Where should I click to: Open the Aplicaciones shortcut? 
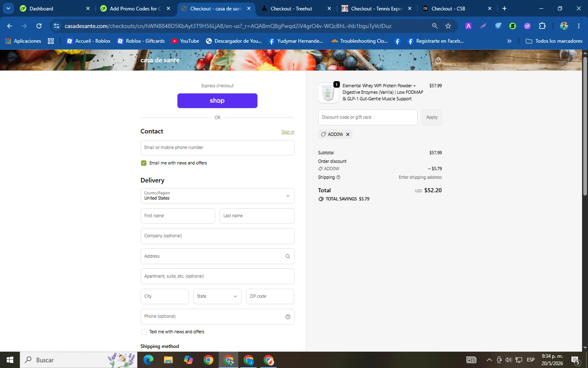point(23,41)
